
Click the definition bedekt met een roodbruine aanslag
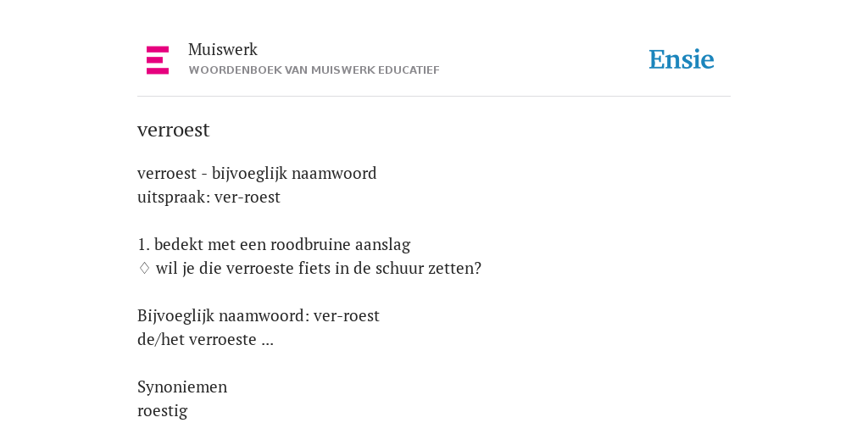point(282,244)
